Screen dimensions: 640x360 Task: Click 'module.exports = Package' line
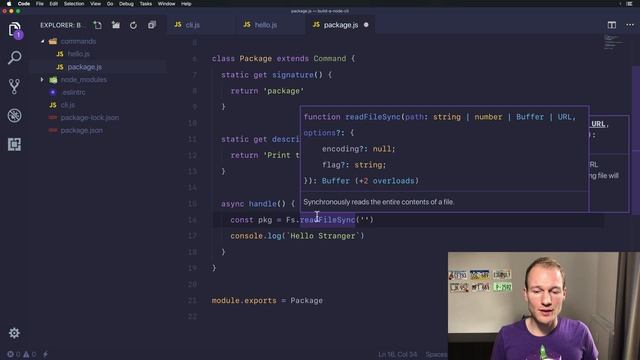[267, 300]
